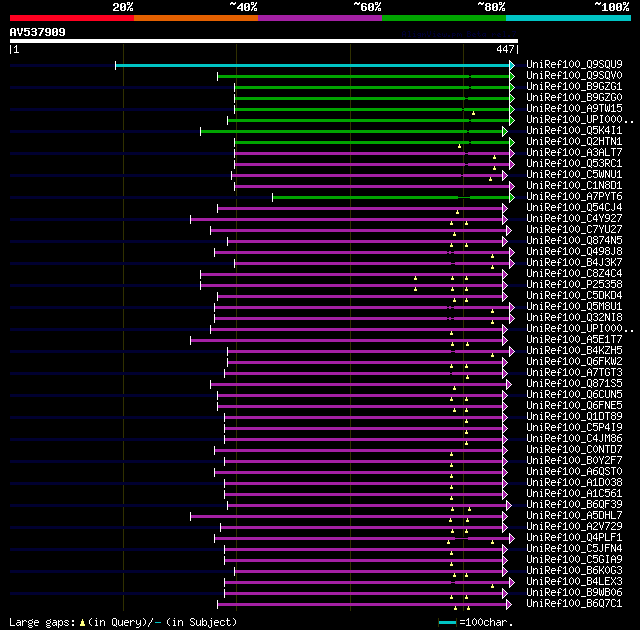Select the UniRef100_B9GZG1 label
Viewport: 640px width, 630px height.
click(574, 86)
